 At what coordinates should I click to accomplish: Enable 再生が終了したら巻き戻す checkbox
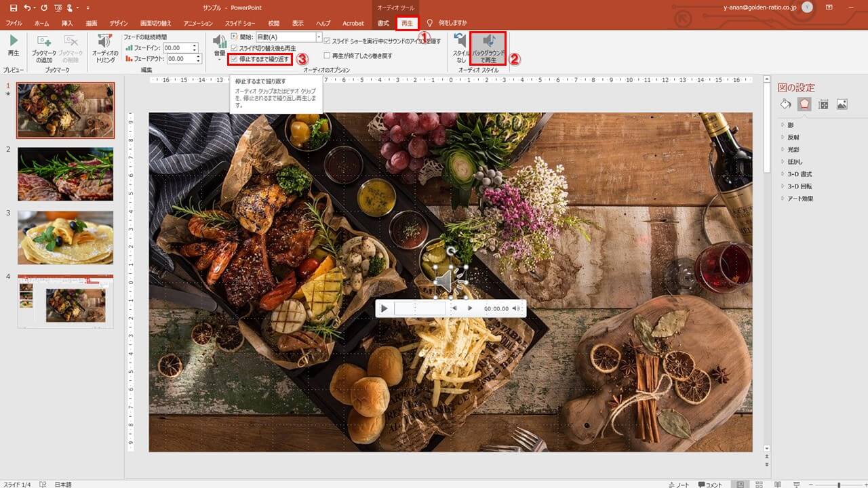point(328,56)
